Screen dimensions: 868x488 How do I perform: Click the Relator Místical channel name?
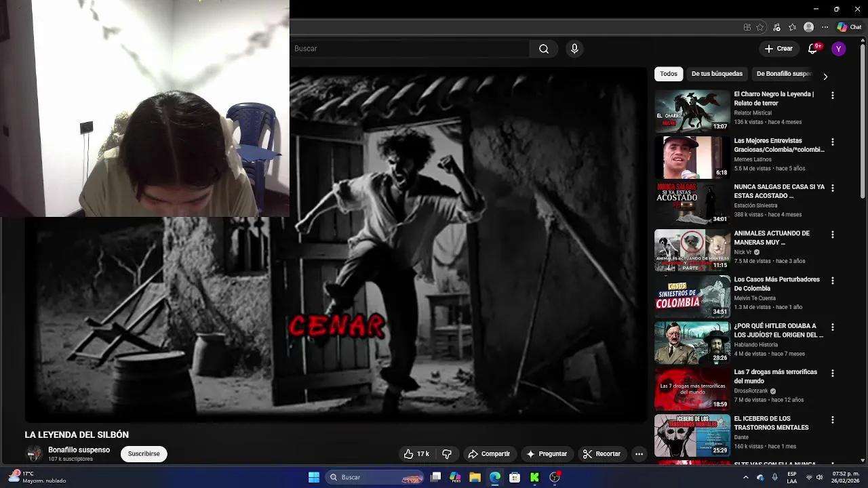pyautogui.click(x=753, y=113)
